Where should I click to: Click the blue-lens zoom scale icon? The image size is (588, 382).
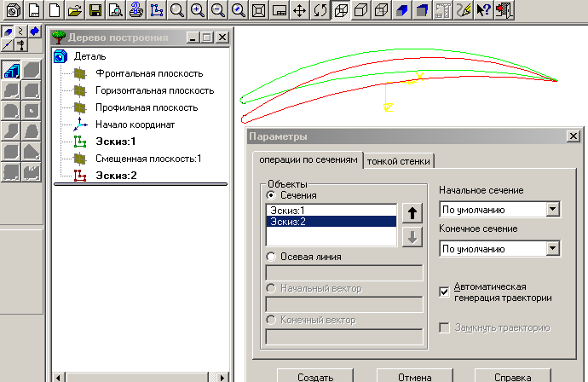click(238, 10)
